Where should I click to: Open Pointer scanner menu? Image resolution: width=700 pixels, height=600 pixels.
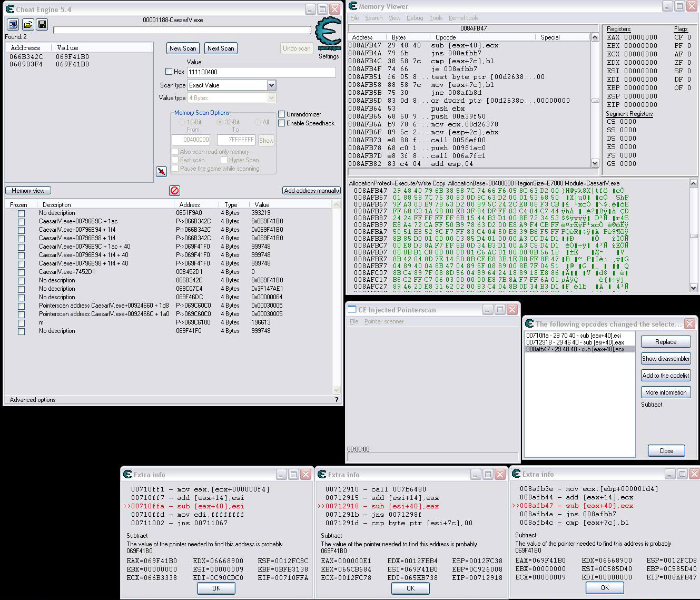tap(384, 321)
